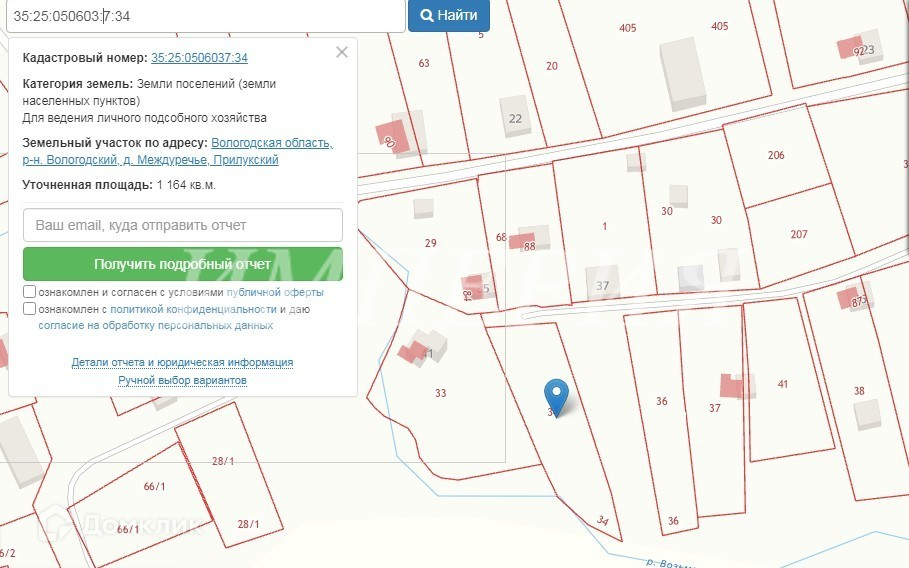Click the email input field
This screenshot has width=909, height=568.
pos(183,225)
